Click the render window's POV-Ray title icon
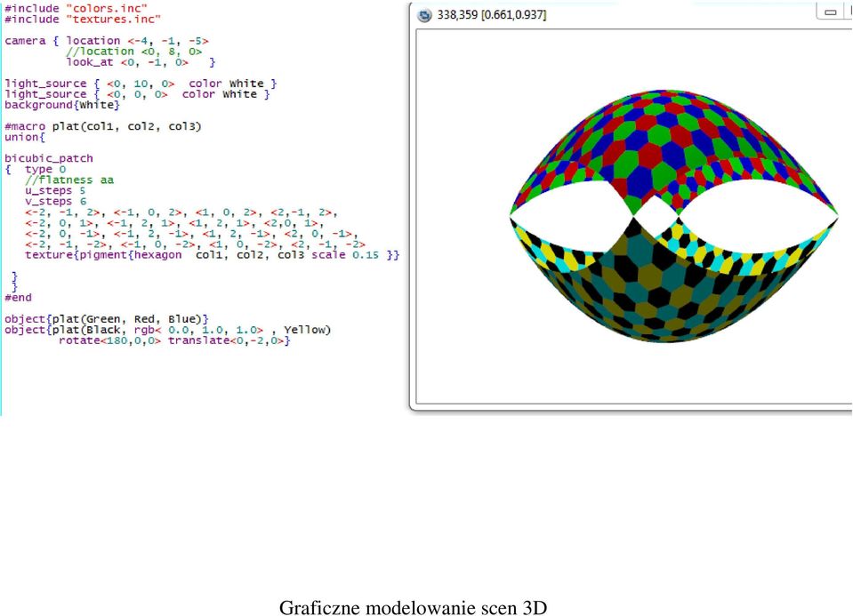Screen dimensions: 853x616 423,15
